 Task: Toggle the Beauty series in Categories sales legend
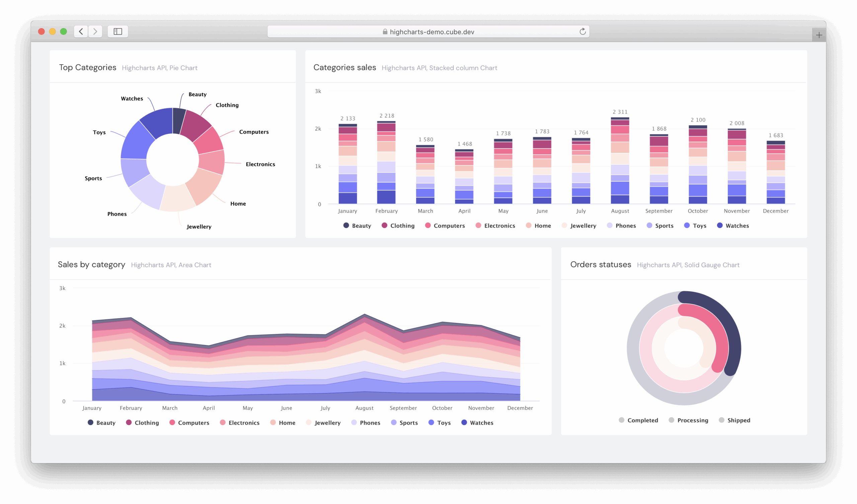tap(358, 226)
